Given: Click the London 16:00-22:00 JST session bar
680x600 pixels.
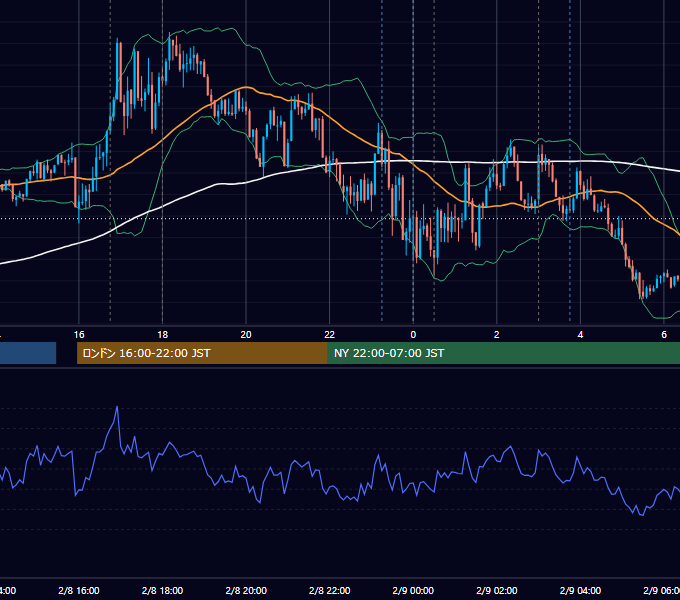Looking at the screenshot, I should coord(202,353).
